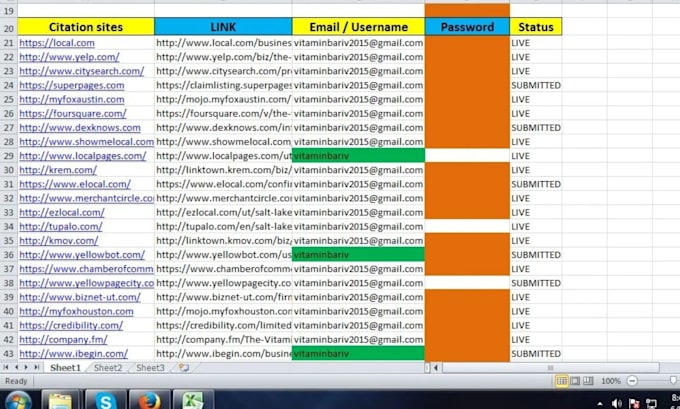Select link cell http://tupalo.com/en/salt-lake
This screenshot has height=409, width=680.
coord(223,226)
